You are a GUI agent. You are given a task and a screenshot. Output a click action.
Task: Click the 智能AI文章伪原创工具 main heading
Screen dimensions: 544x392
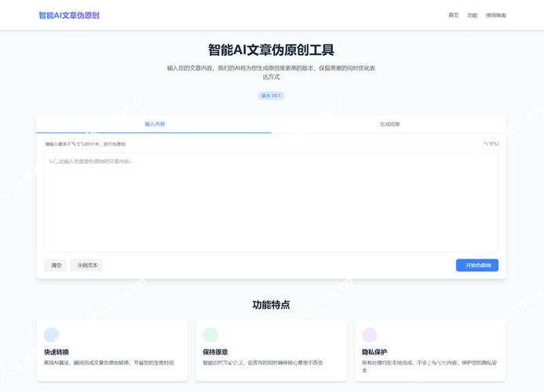[x=271, y=49]
